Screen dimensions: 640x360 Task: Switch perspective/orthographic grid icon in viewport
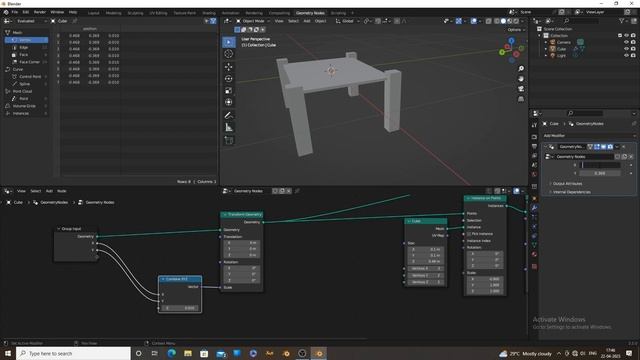(x=521, y=99)
